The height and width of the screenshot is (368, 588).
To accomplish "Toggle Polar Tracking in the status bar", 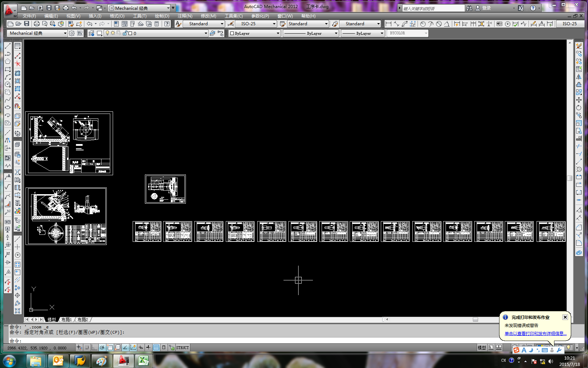I will tap(102, 348).
